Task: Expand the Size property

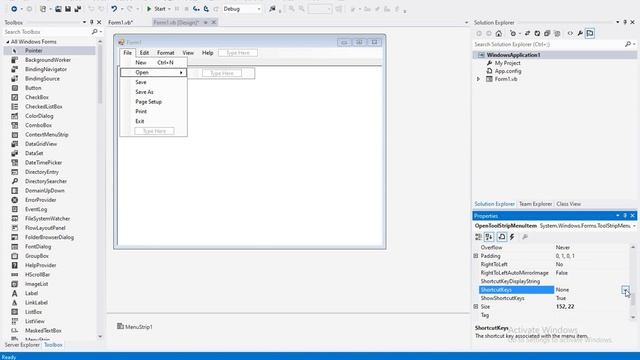Action: pos(476,307)
